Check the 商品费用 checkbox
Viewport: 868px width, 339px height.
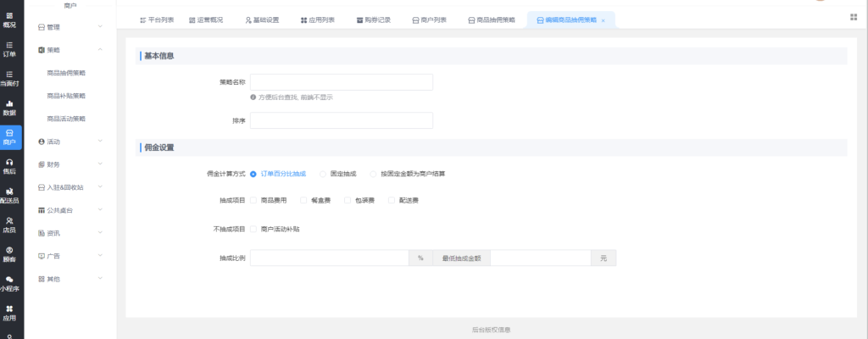click(x=253, y=200)
